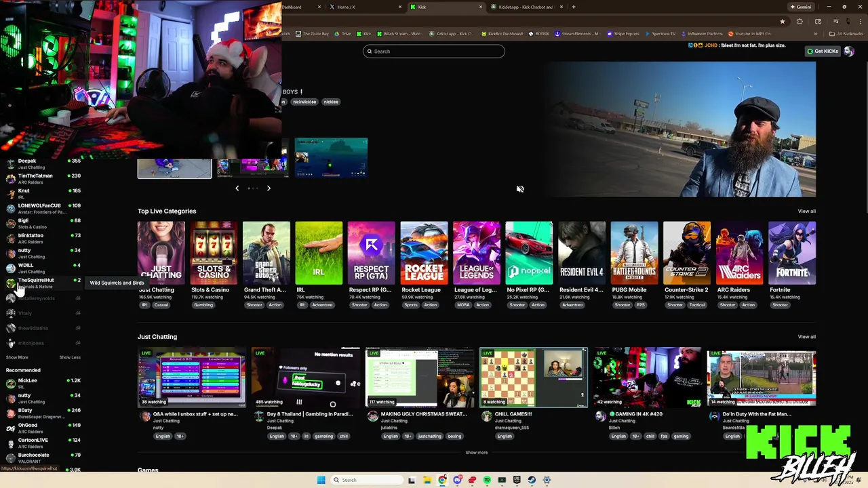Open the No Pixel RP category card
The image size is (868, 488).
point(529,253)
